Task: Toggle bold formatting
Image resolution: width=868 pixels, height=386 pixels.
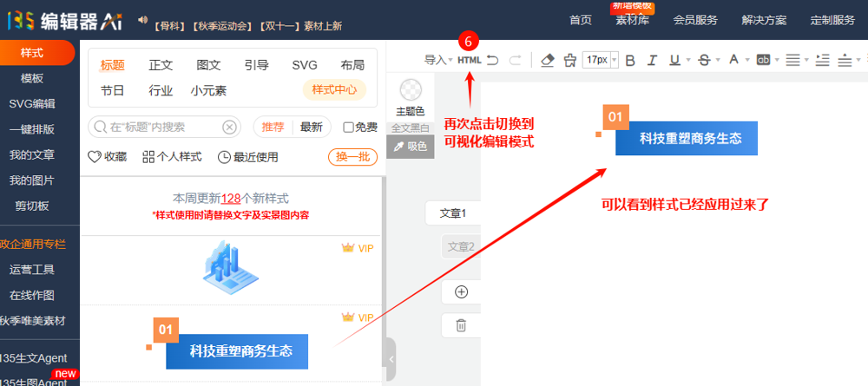Action: pos(630,60)
